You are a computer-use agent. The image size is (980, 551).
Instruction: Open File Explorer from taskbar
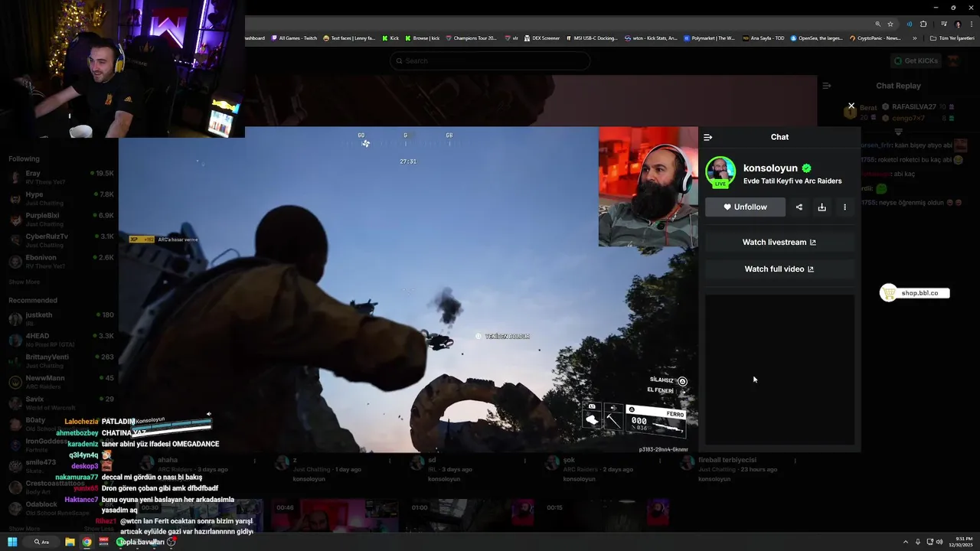point(70,542)
